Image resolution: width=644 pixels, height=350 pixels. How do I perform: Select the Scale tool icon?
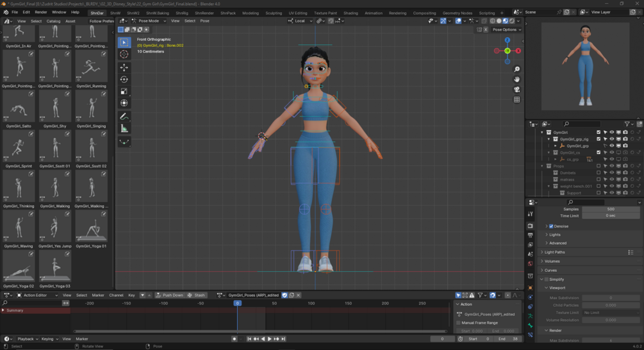pyautogui.click(x=124, y=91)
